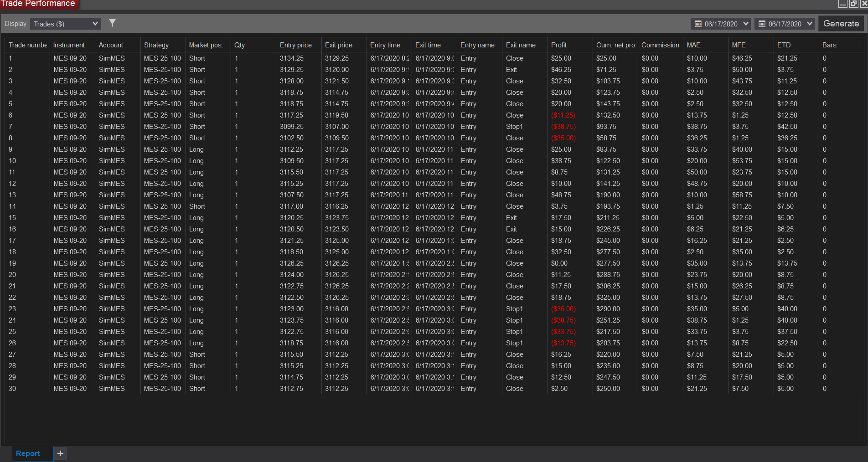Click profit $15.00 in trade 16 row
The image size is (868, 462).
[561, 229]
